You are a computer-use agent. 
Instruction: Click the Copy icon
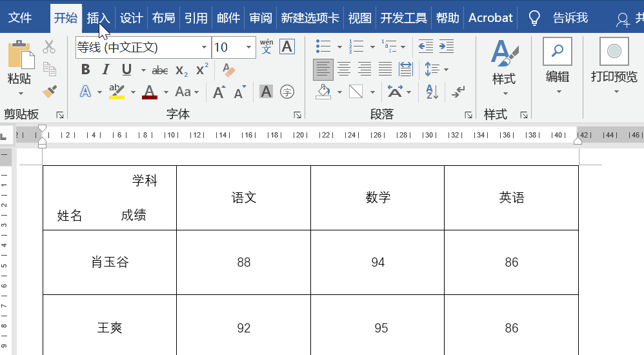(x=49, y=69)
